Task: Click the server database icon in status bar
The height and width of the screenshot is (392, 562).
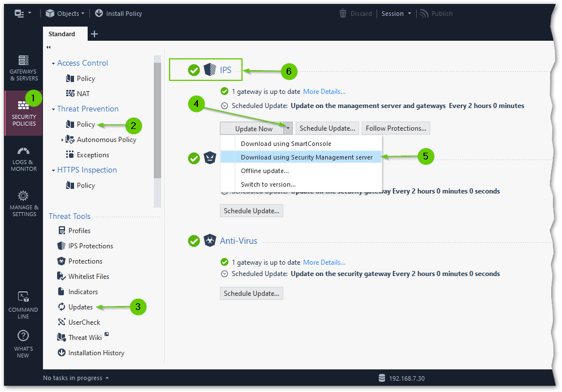Action: pyautogui.click(x=382, y=378)
